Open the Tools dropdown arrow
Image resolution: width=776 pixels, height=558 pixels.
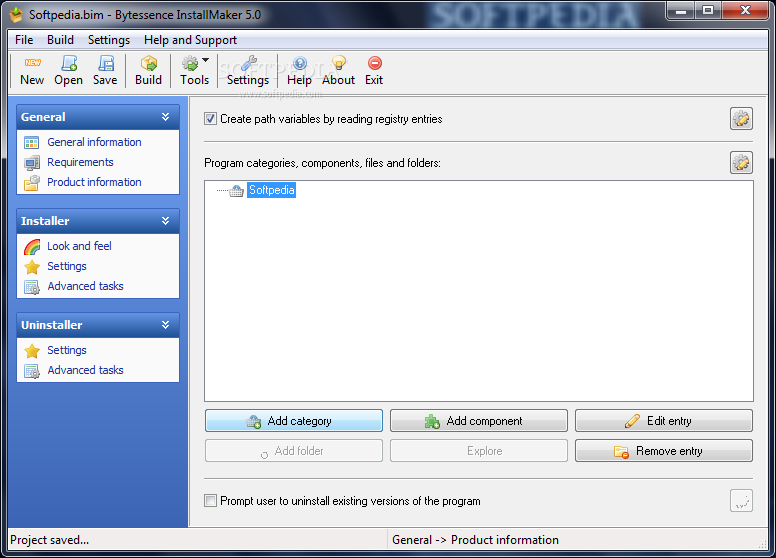click(x=205, y=60)
